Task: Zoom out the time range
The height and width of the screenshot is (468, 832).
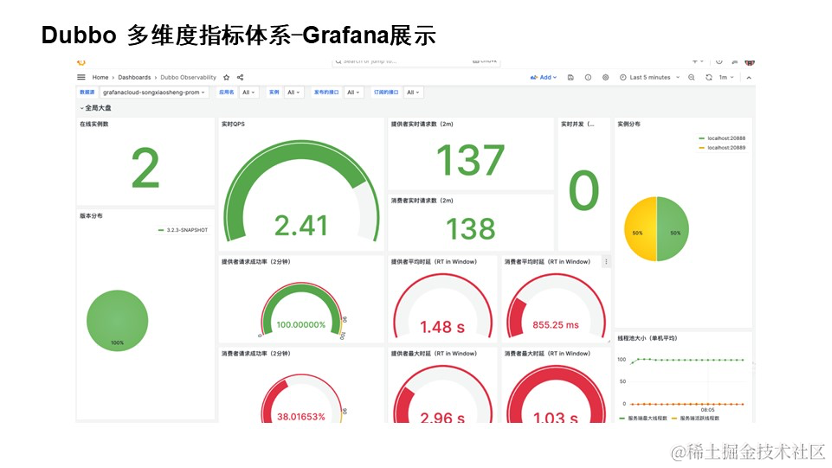Action: point(691,77)
